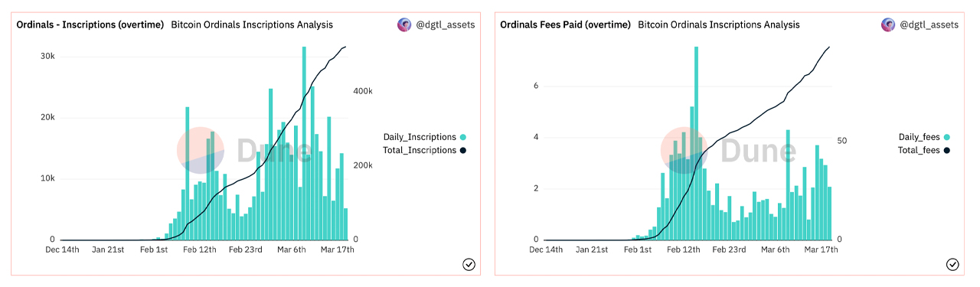
Task: Click the checkmark icon under Fees Paid chart
Action: [952, 264]
